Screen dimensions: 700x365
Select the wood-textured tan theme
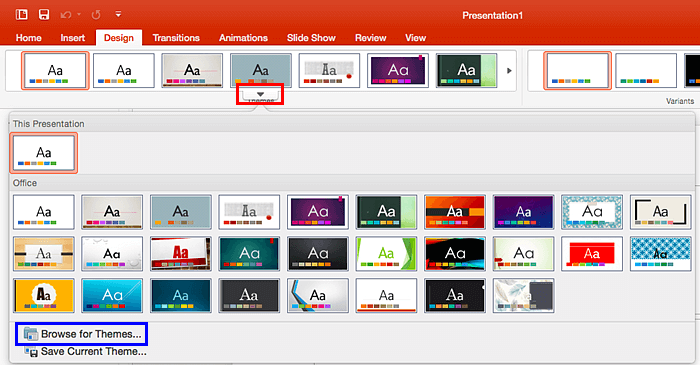[x=44, y=254]
